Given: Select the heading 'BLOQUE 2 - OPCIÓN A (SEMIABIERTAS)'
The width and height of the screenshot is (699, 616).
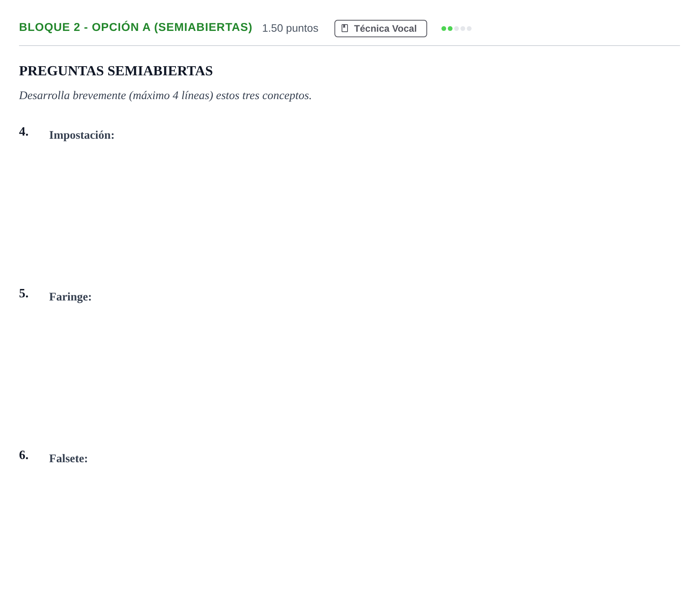Looking at the screenshot, I should pos(136,27).
